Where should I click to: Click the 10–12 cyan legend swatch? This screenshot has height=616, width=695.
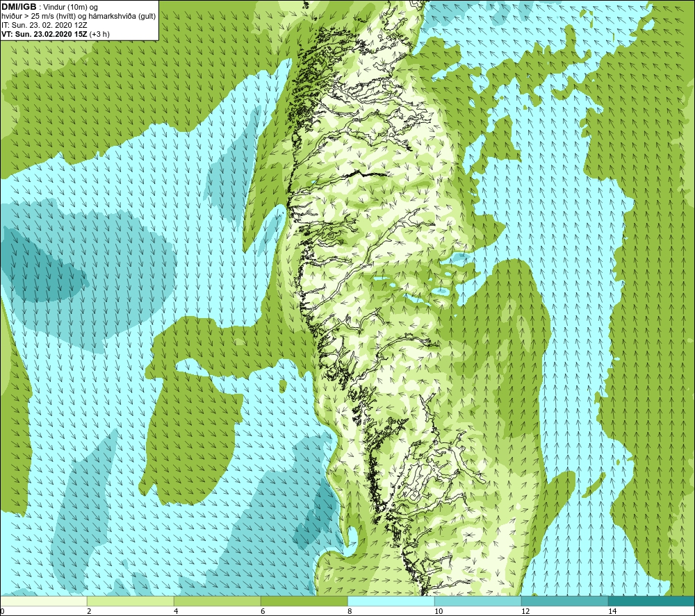(x=478, y=601)
